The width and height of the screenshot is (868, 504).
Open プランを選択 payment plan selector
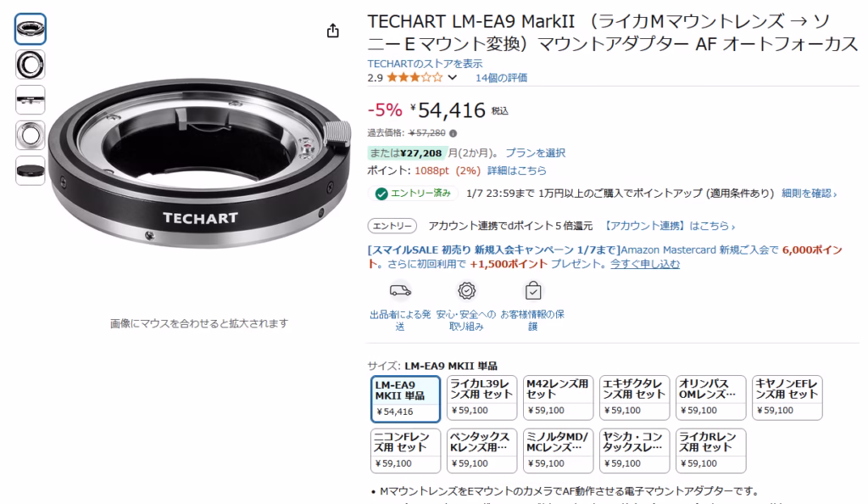coord(536,153)
